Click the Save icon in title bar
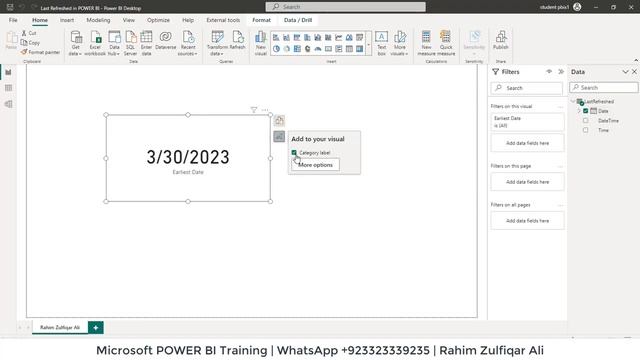This screenshot has width=640, height=360. pos(10,7)
